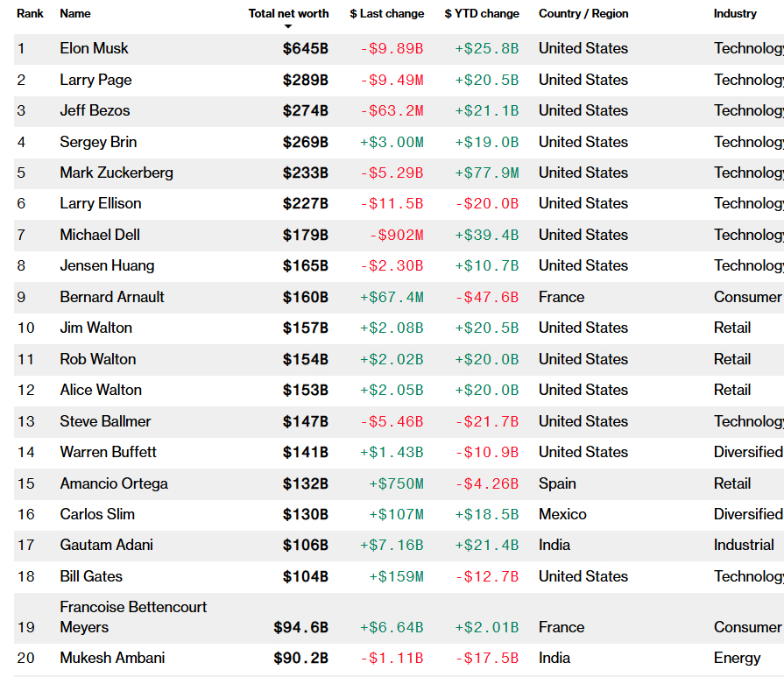Open Mukesh Ambani's profile
Image resolution: width=784 pixels, height=677 pixels.
pos(112,658)
